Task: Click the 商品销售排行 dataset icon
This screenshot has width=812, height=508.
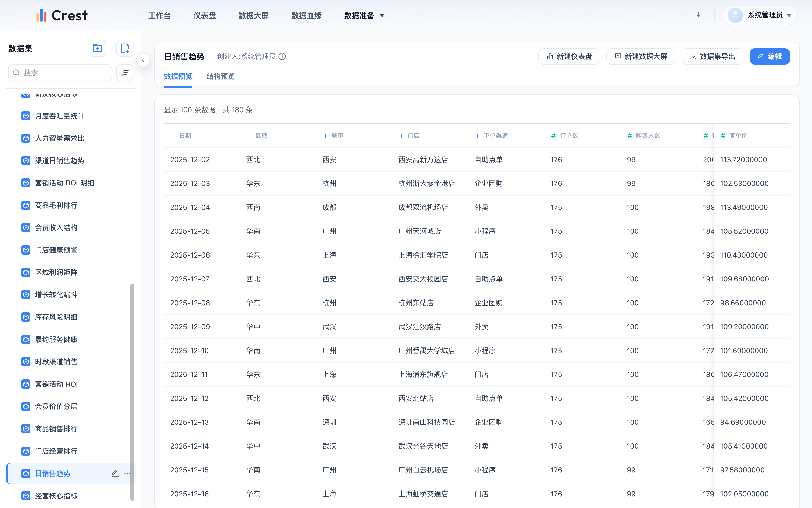Action: point(26,429)
